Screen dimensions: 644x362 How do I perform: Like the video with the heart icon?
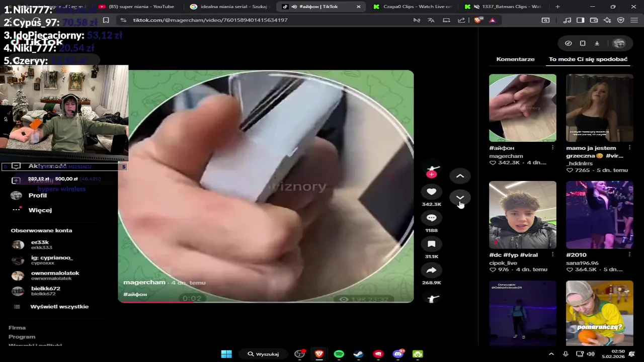pos(431,192)
